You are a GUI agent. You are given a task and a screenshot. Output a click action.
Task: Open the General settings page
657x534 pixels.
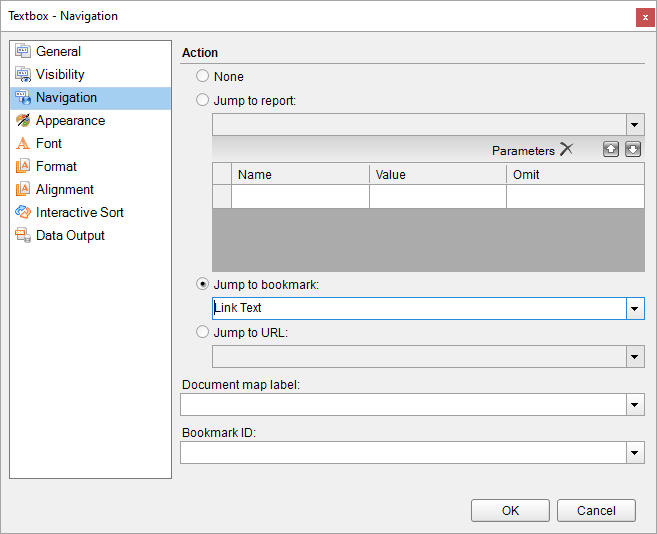click(x=91, y=51)
